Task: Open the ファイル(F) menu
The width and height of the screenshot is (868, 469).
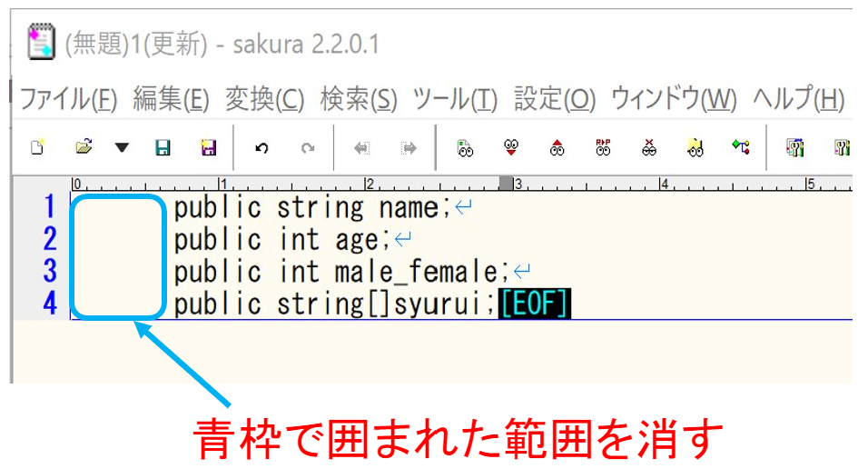Action: 69,100
